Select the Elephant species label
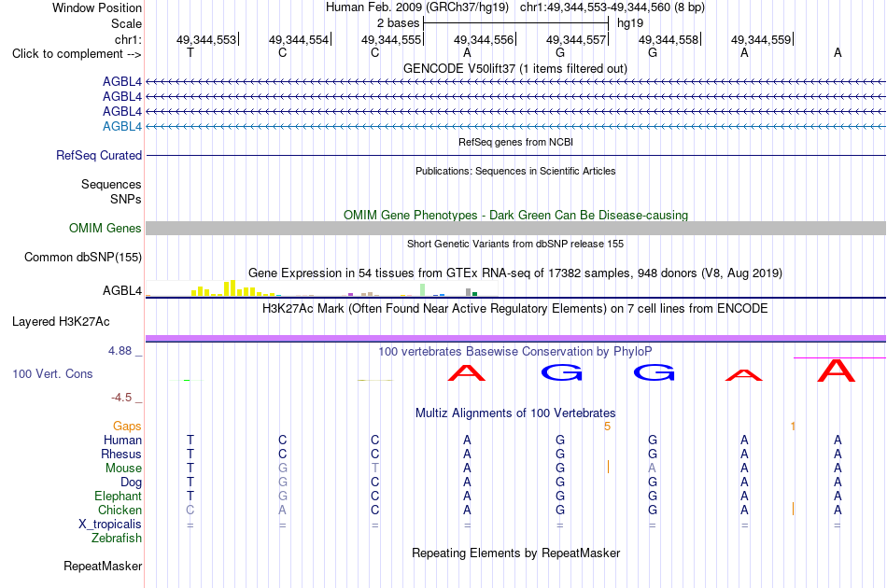 pos(118,496)
